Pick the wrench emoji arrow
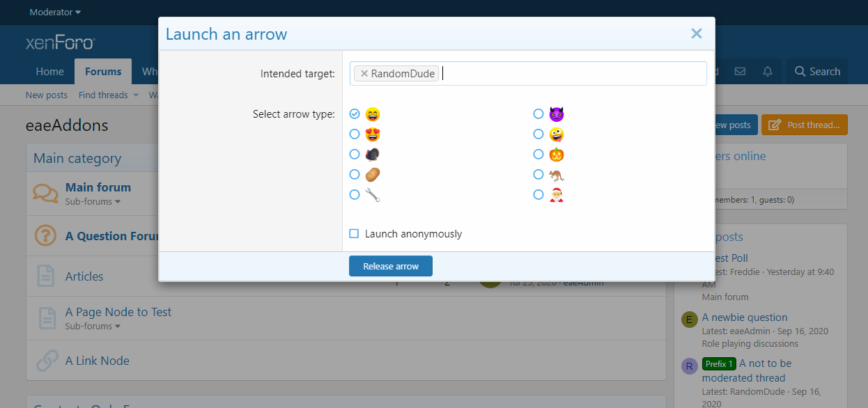The width and height of the screenshot is (868, 408). click(355, 195)
